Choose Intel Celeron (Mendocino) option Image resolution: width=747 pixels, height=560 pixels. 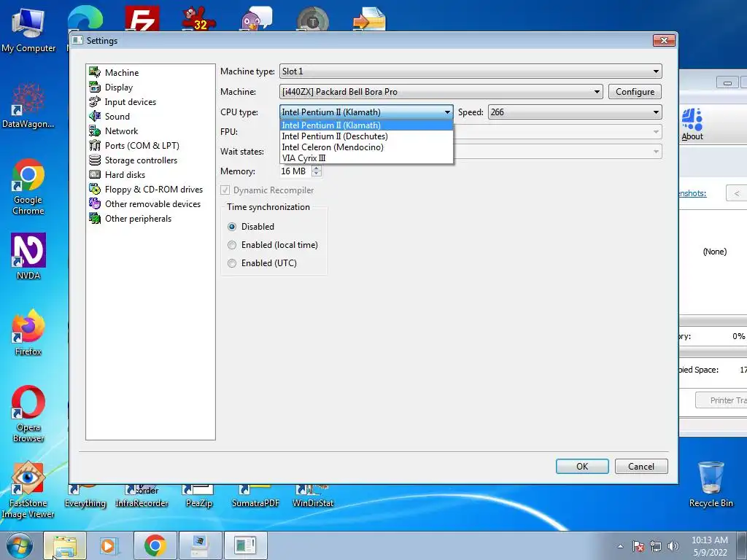[x=366, y=147]
